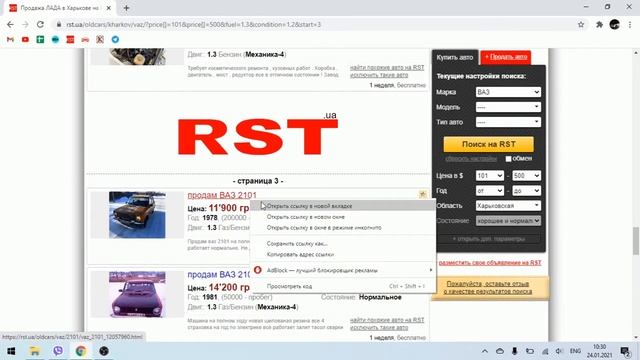Screen dimensions: 640x360
Task: Open the taskbar clock showing 10:30
Action: (x=600, y=351)
